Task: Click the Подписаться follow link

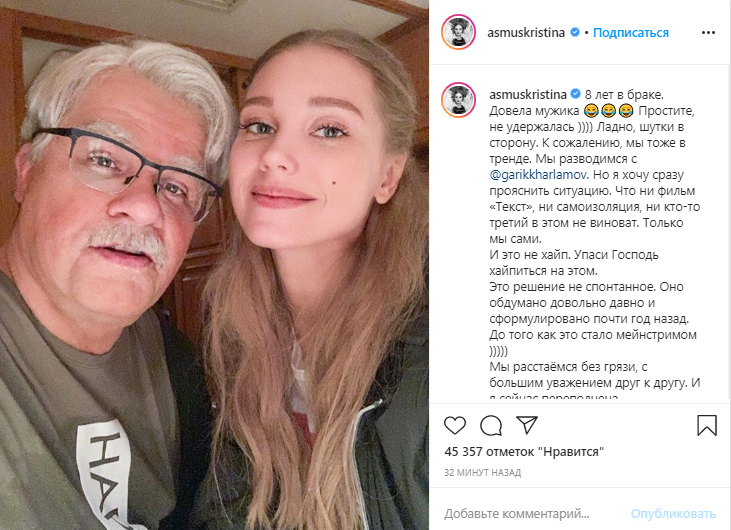Action: (631, 33)
